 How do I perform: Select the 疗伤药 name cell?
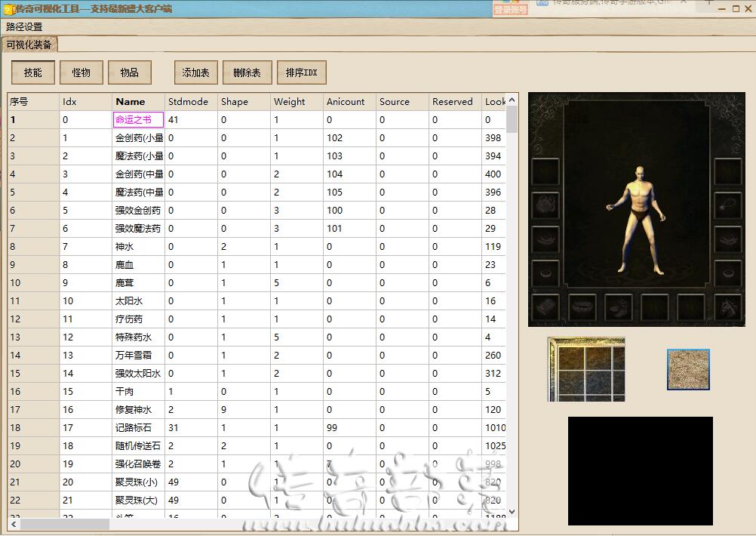[138, 319]
